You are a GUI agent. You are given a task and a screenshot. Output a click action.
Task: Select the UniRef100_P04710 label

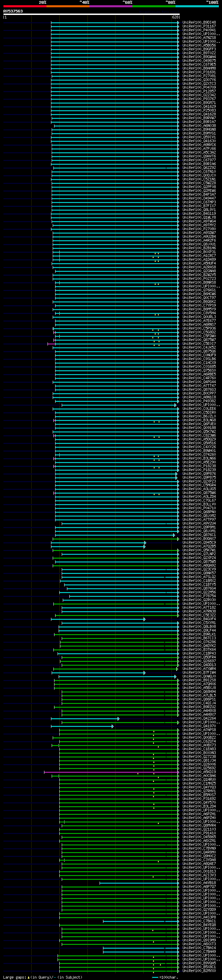click(x=199, y=508)
